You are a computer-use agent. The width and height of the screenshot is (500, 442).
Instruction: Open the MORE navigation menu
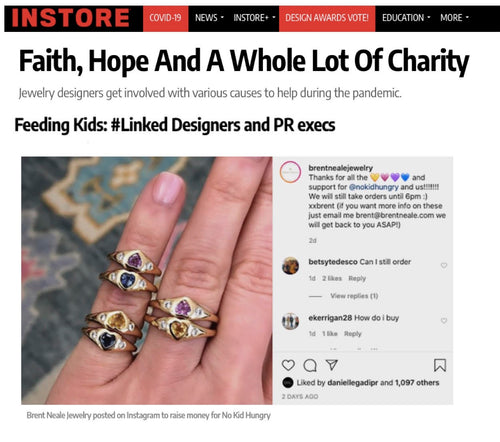(454, 18)
